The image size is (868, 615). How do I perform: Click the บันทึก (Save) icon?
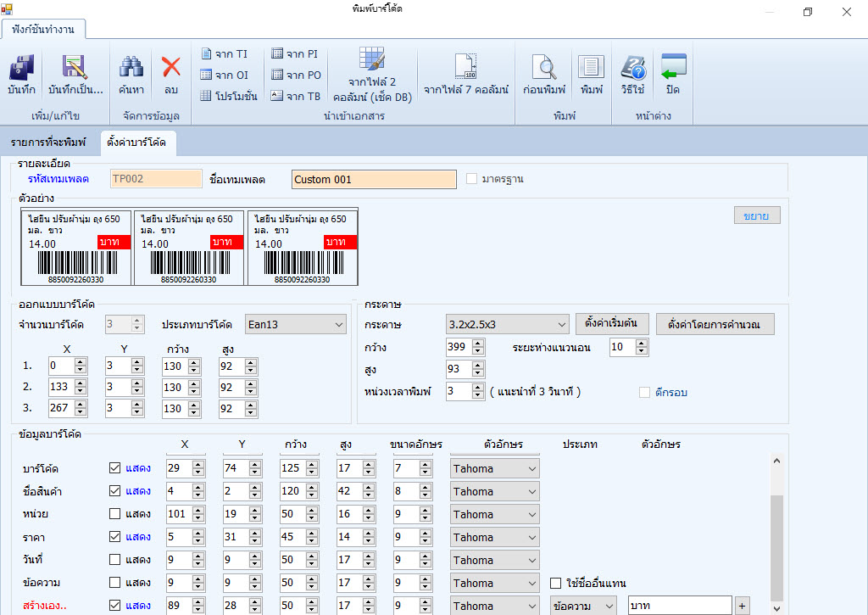(x=20, y=75)
